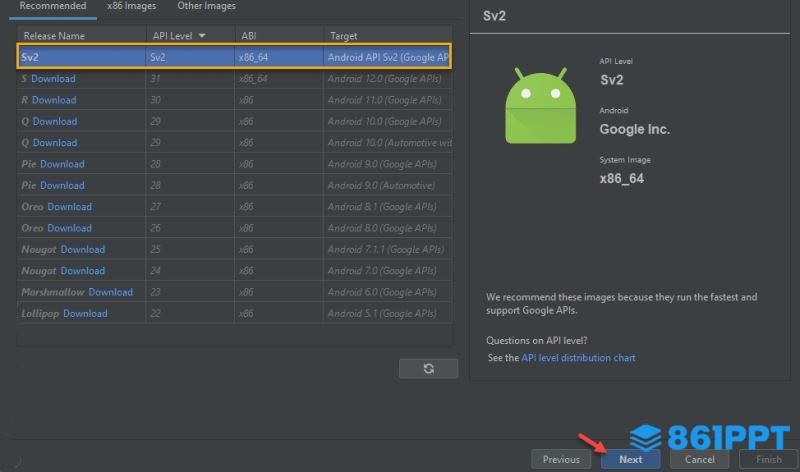Click the Next button

[631, 459]
